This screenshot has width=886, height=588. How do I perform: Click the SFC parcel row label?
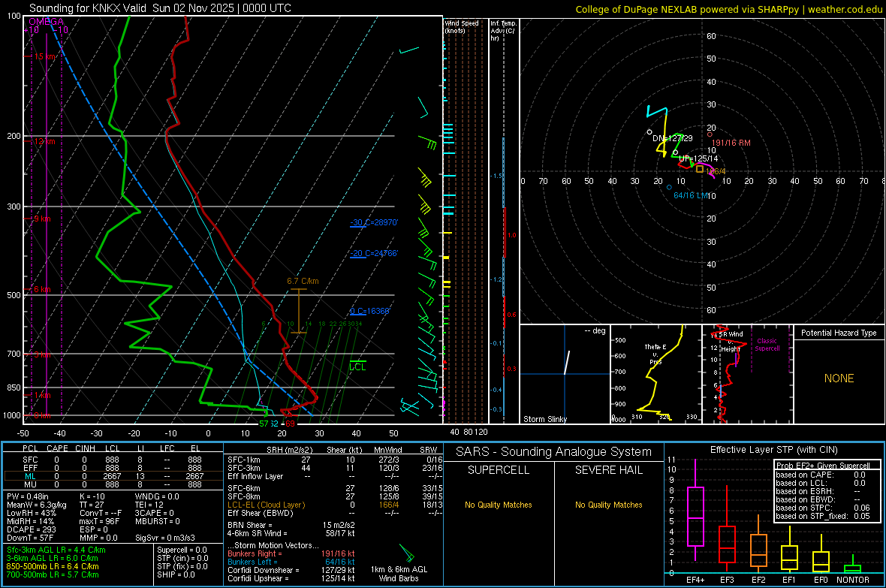(x=30, y=460)
